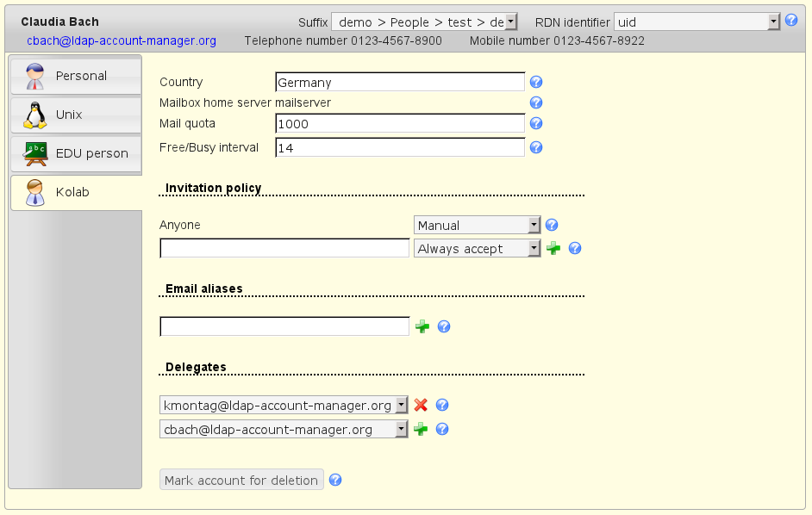Open the EDU person tab
Image resolution: width=812 pixels, height=515 pixels.
pos(75,153)
